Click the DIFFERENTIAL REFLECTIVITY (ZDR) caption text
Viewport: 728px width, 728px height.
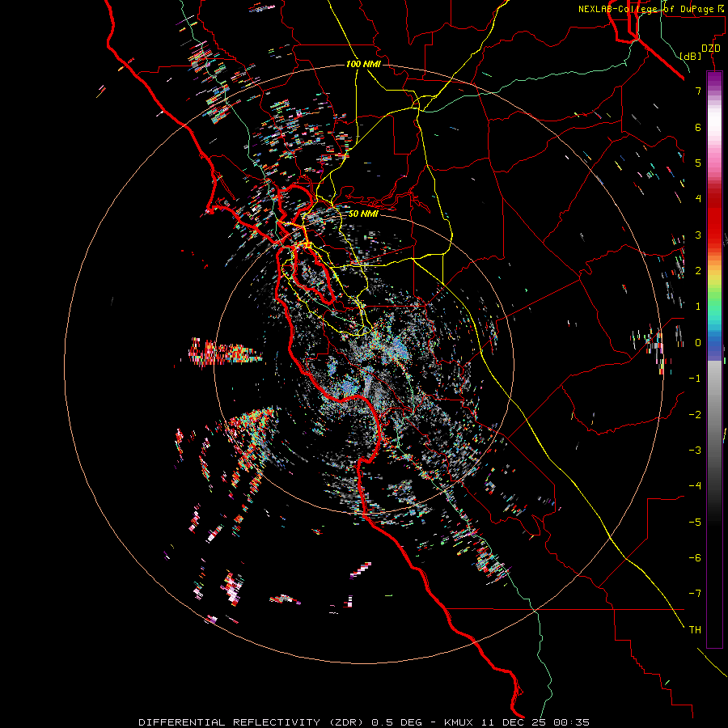pyautogui.click(x=252, y=722)
